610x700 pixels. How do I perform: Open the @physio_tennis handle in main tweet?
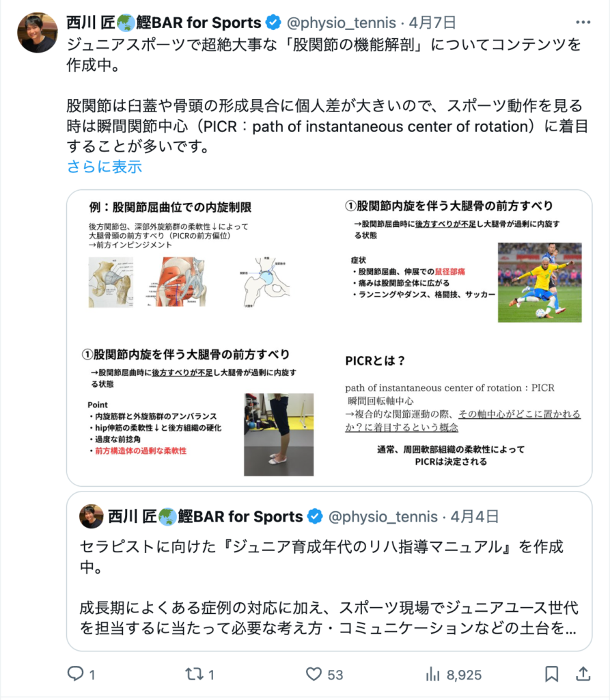[341, 23]
